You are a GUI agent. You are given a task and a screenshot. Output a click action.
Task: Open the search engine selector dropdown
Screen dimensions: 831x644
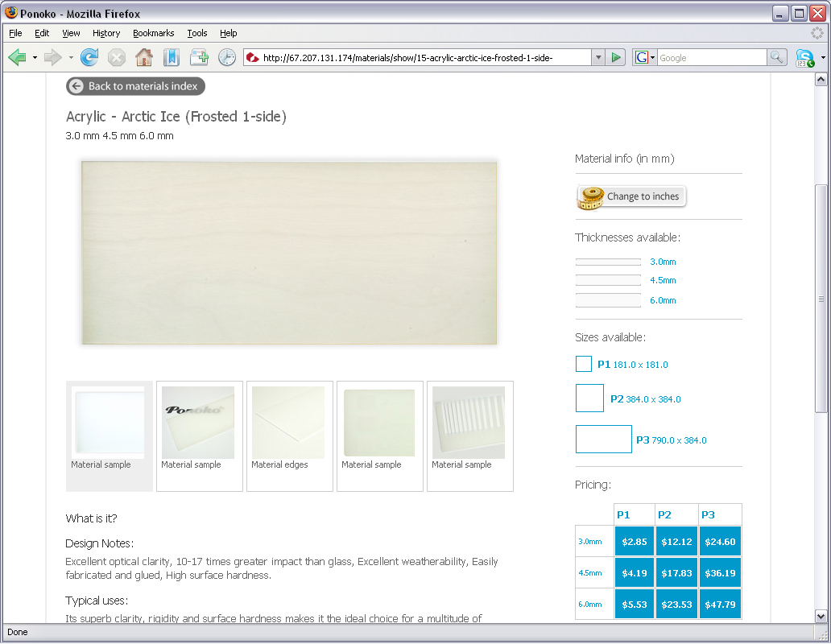click(x=652, y=57)
